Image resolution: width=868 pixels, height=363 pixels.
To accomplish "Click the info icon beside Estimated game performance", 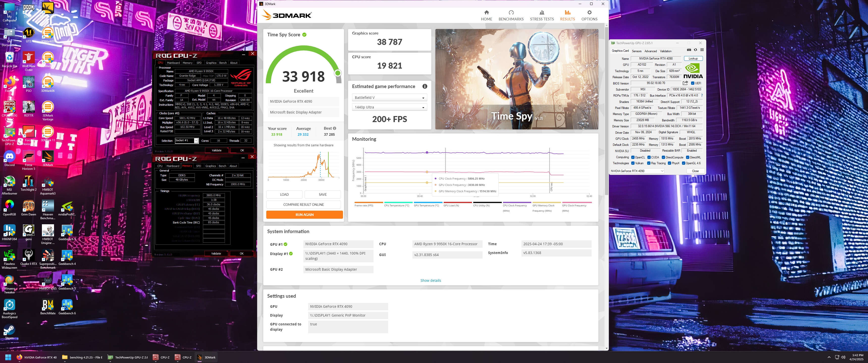I will point(425,86).
